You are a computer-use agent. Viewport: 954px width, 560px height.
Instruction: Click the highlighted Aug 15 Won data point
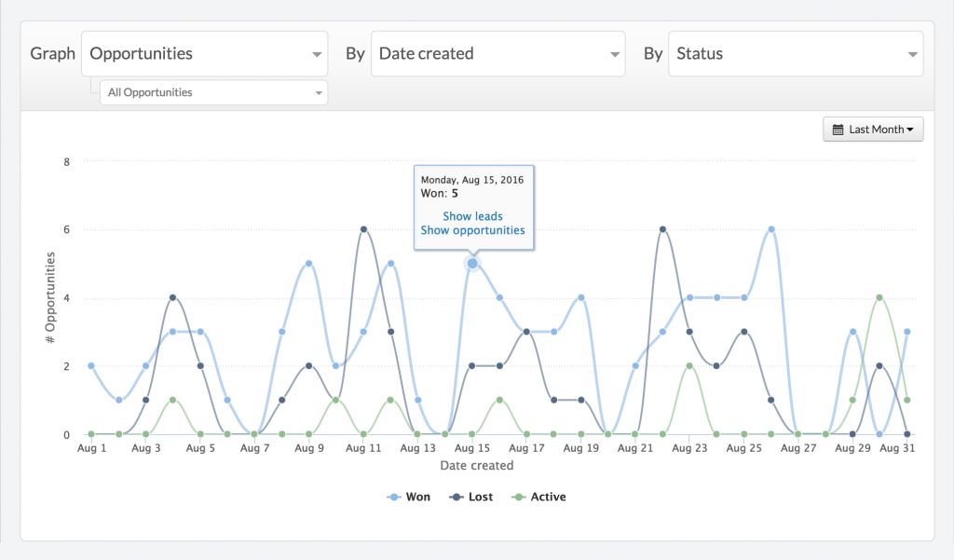472,264
